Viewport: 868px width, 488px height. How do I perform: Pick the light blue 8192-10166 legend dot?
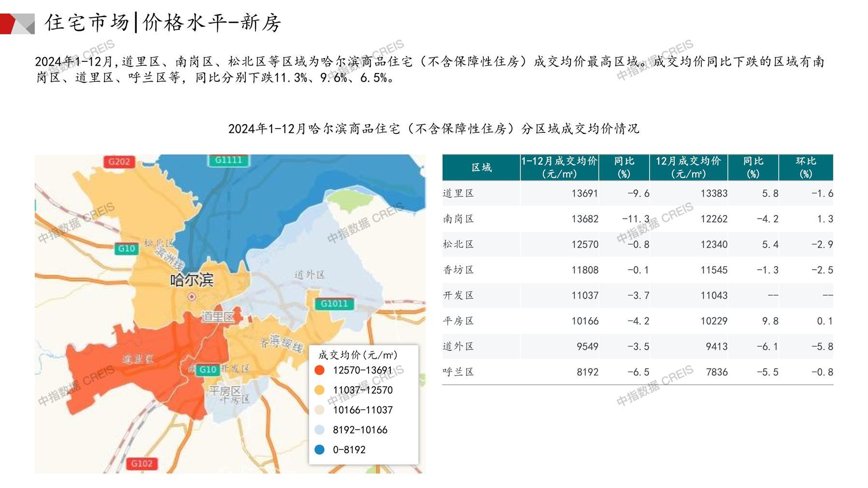pyautogui.click(x=319, y=430)
